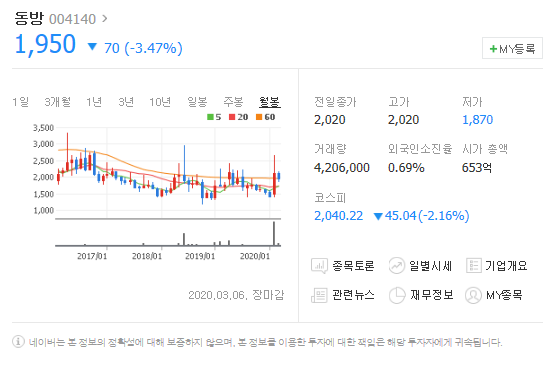Click the 코스피 label
The image size is (546, 375).
(330, 198)
